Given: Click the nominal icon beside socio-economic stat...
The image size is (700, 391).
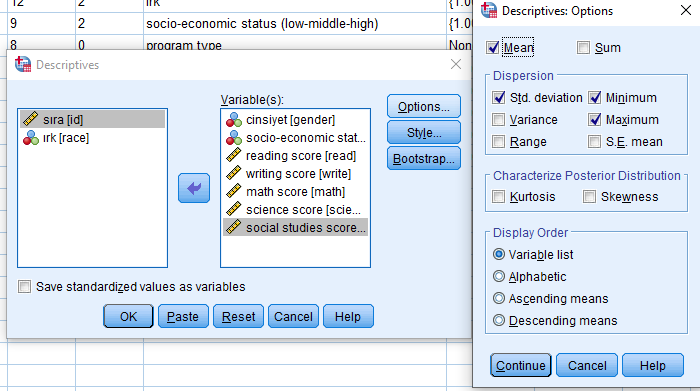Looking at the screenshot, I should tap(233, 138).
